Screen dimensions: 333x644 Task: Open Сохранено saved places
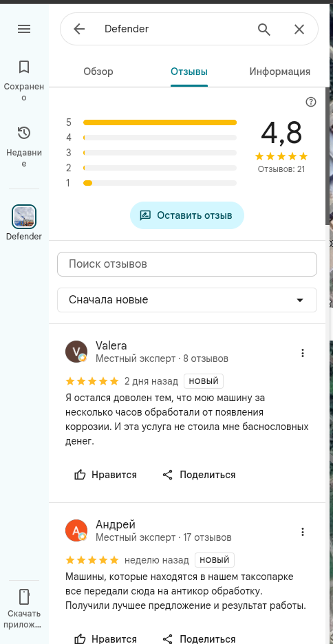24,80
